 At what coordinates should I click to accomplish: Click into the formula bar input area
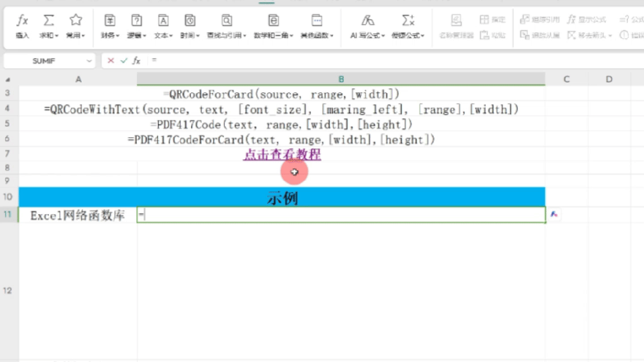(x=395, y=61)
